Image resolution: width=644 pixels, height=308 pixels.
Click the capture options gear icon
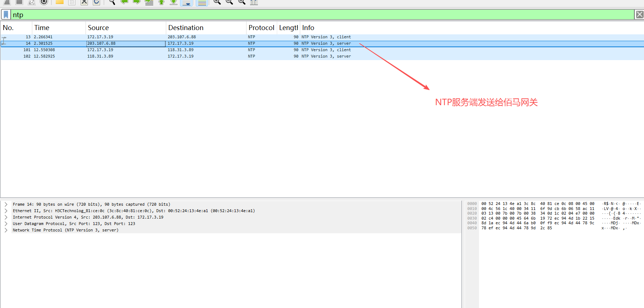coord(44,2)
